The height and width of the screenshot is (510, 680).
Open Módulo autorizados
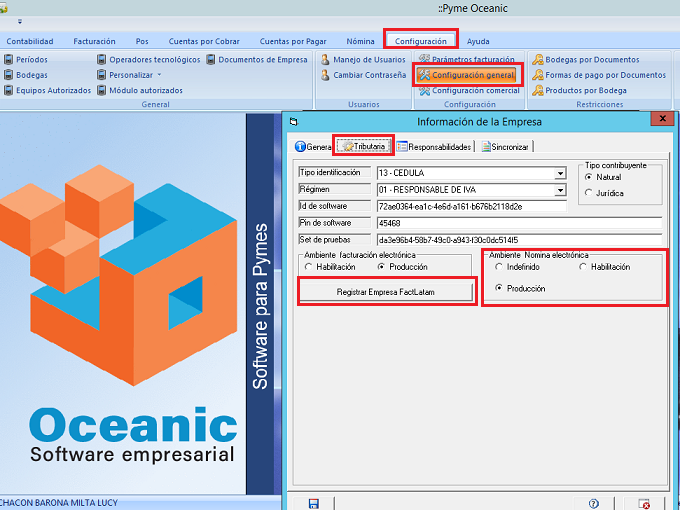(x=140, y=90)
